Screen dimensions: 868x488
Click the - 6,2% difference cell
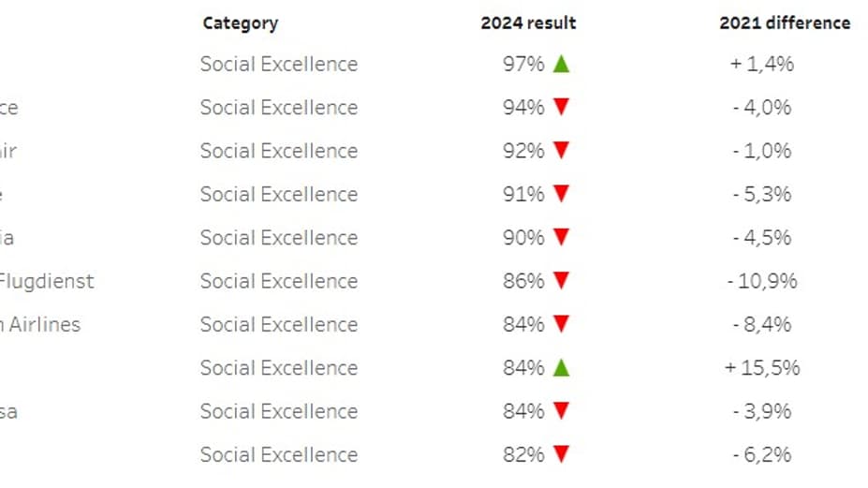pos(762,455)
